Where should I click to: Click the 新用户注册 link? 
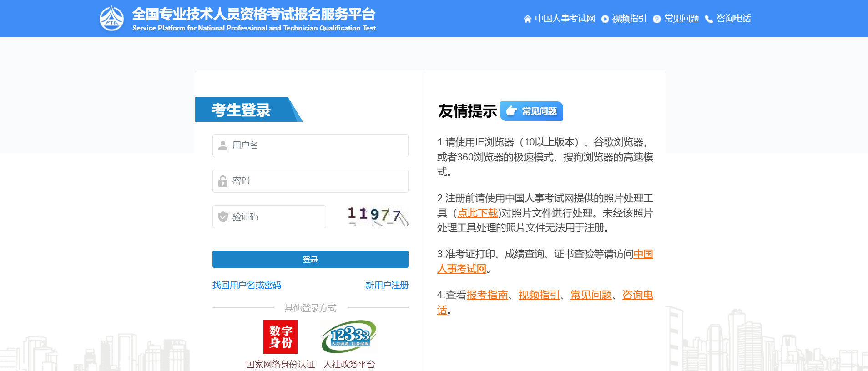click(x=387, y=285)
